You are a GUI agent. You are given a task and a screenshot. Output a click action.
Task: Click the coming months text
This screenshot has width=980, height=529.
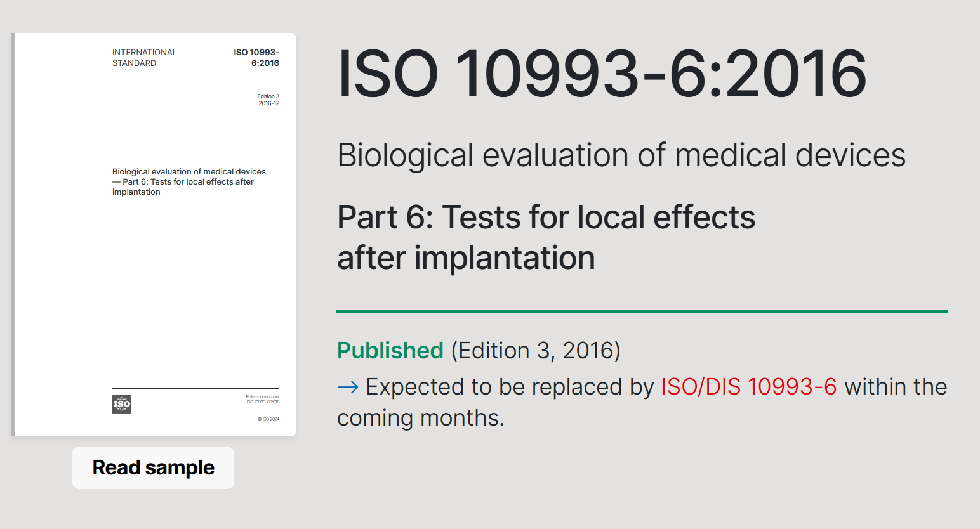pos(420,418)
